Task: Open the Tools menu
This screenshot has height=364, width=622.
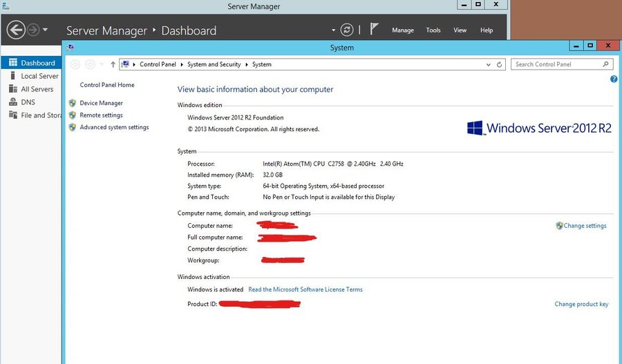Action: point(433,30)
